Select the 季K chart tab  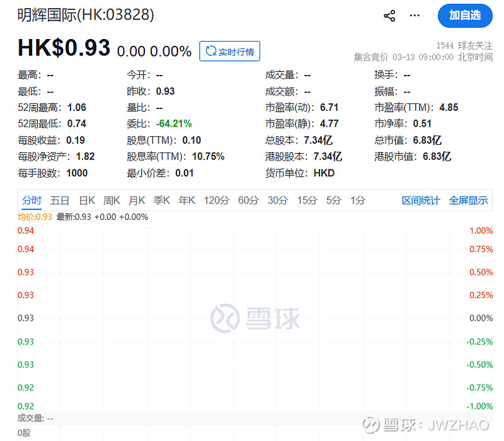161,200
